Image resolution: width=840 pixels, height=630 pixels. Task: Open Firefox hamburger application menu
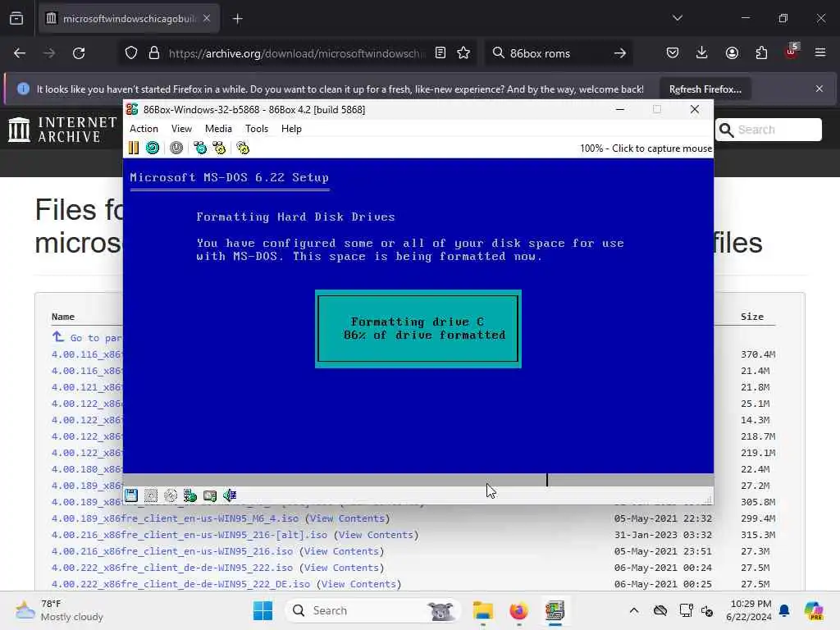pyautogui.click(x=820, y=53)
